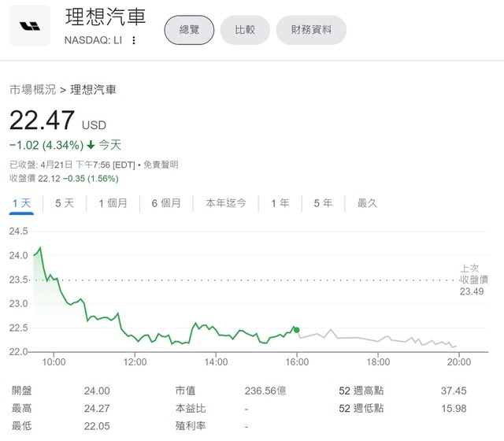Image resolution: width=504 pixels, height=441 pixels.
Task: Click the 22.47 current price value
Action: 42,120
